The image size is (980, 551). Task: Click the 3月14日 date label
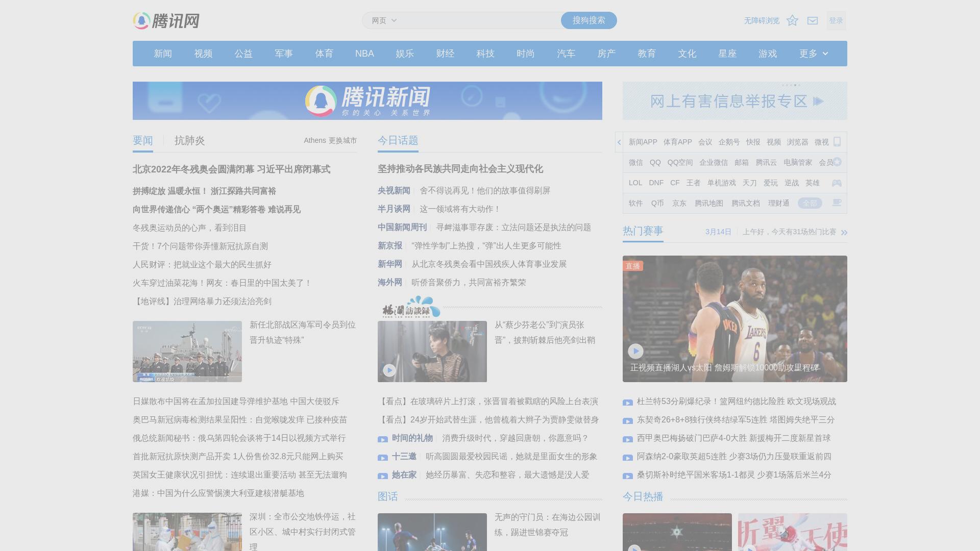718,232
